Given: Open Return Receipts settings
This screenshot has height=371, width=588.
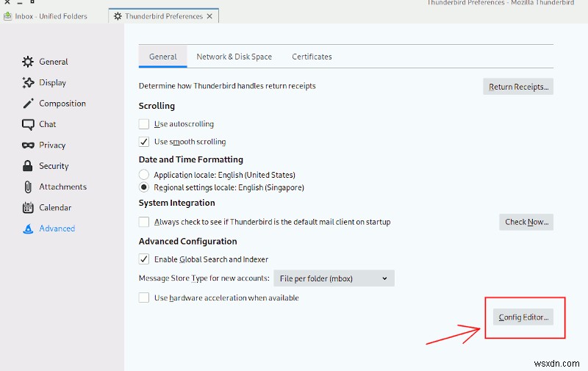Looking at the screenshot, I should tap(518, 87).
